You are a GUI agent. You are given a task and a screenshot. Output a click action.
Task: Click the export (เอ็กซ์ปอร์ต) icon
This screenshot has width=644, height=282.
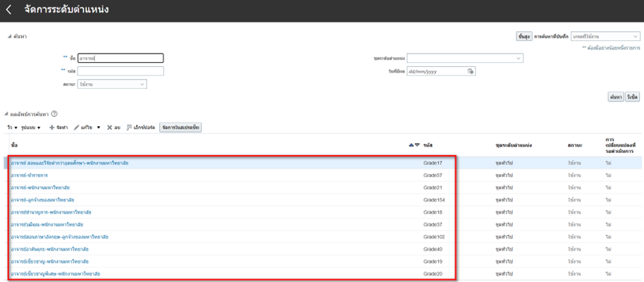point(129,128)
